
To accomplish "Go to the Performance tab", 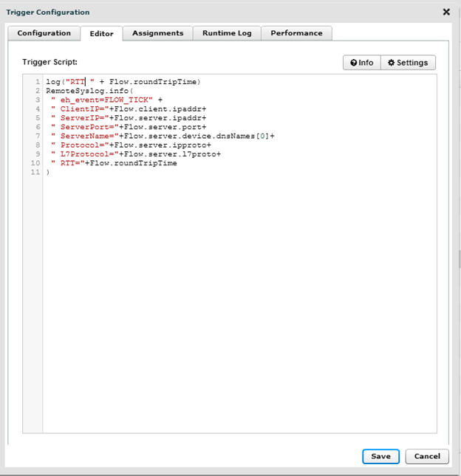I will 296,33.
